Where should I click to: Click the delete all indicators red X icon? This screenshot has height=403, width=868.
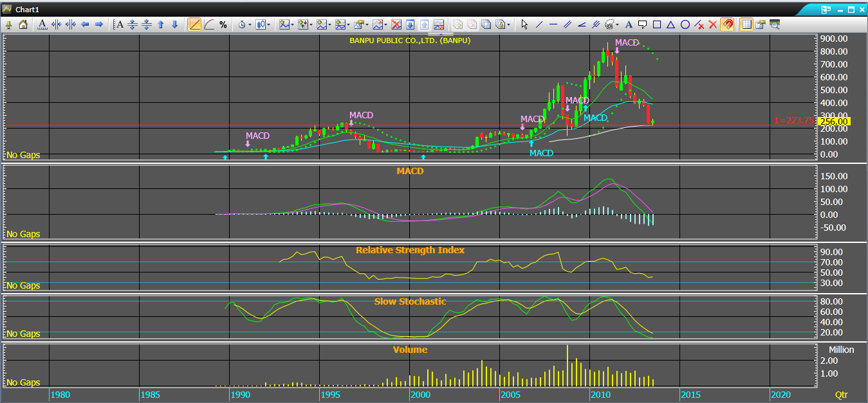tap(396, 24)
